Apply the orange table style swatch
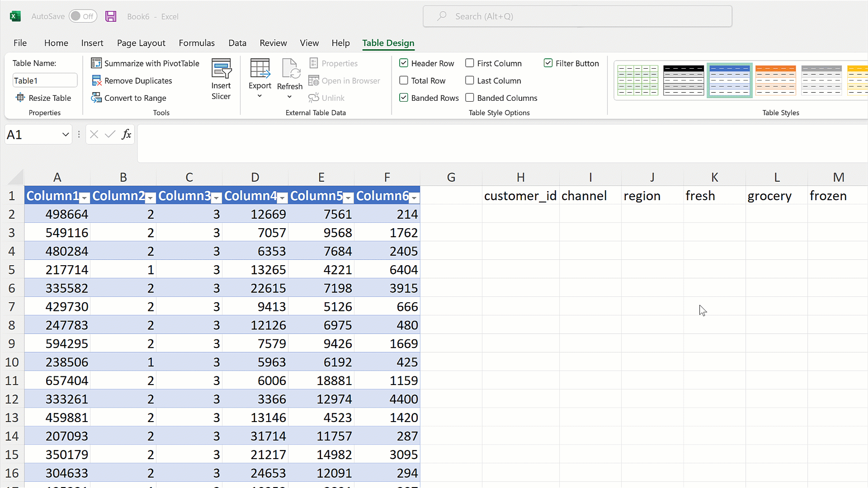 775,80
